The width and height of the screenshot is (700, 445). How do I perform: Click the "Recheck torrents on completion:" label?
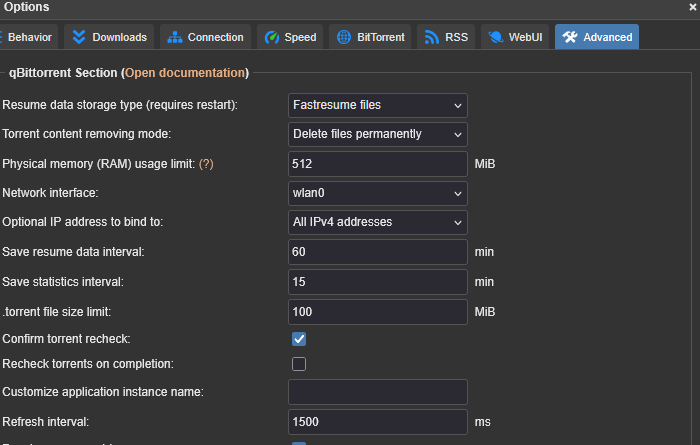click(88, 364)
